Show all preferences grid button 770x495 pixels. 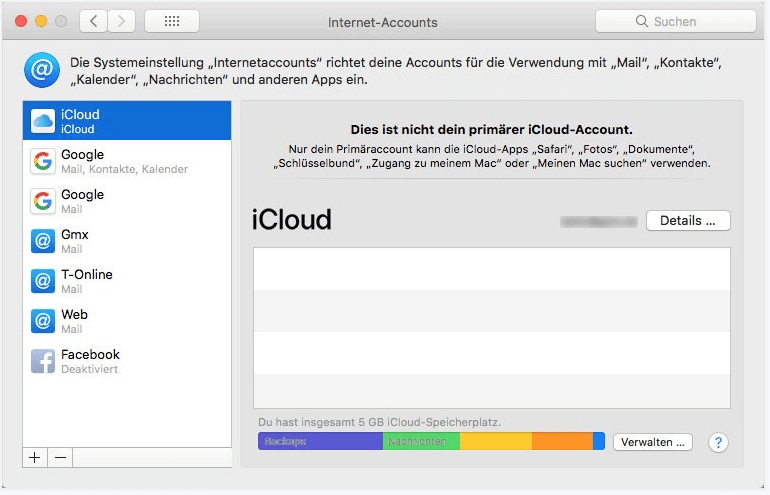click(171, 21)
